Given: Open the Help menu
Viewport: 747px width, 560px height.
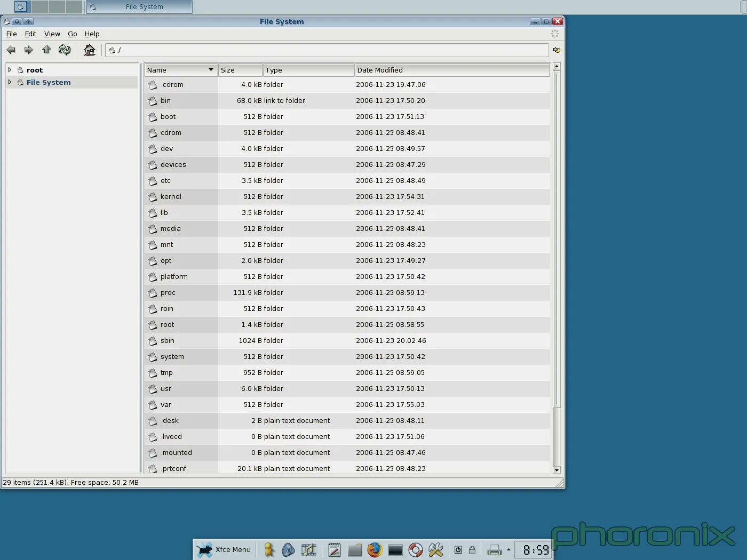Looking at the screenshot, I should tap(92, 34).
